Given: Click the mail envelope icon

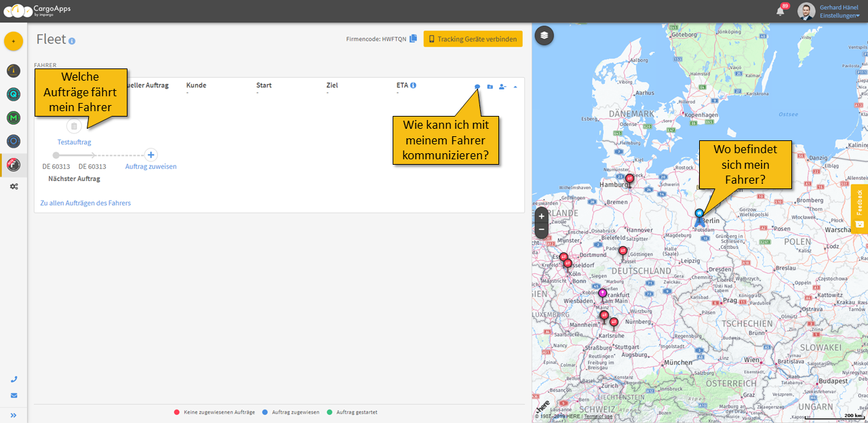Looking at the screenshot, I should click(x=14, y=395).
